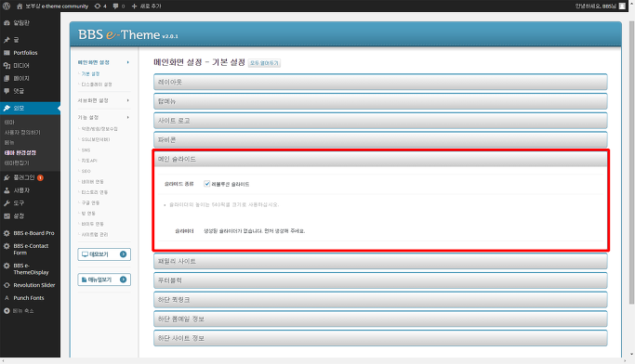Viewport: 635px width, 364px height.
Task: Expand the 하단 퀵링크 accordion section
Action: 380,300
